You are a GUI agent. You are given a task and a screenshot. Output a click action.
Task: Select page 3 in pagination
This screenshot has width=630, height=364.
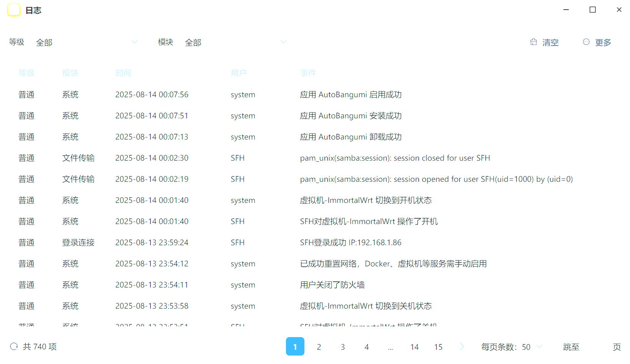(343, 347)
